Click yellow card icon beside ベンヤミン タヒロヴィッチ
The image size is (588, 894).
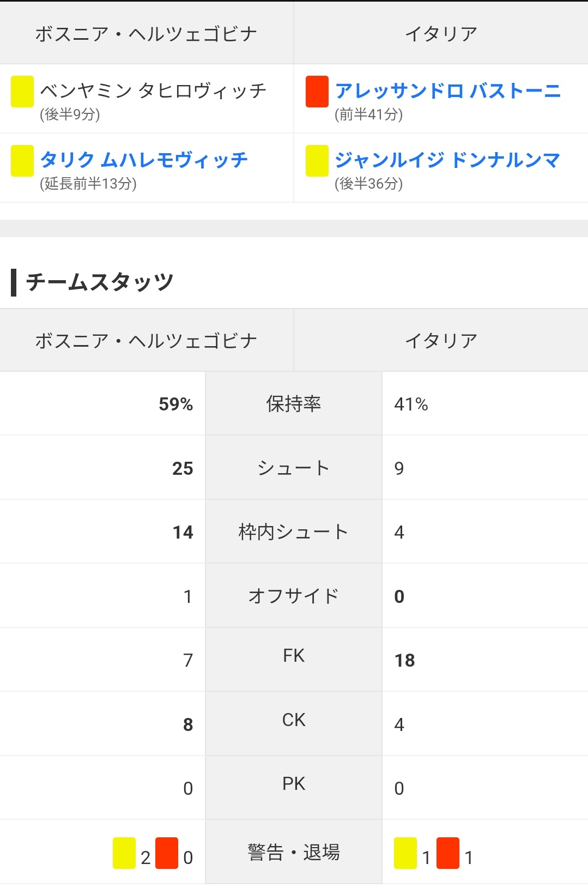[22, 91]
